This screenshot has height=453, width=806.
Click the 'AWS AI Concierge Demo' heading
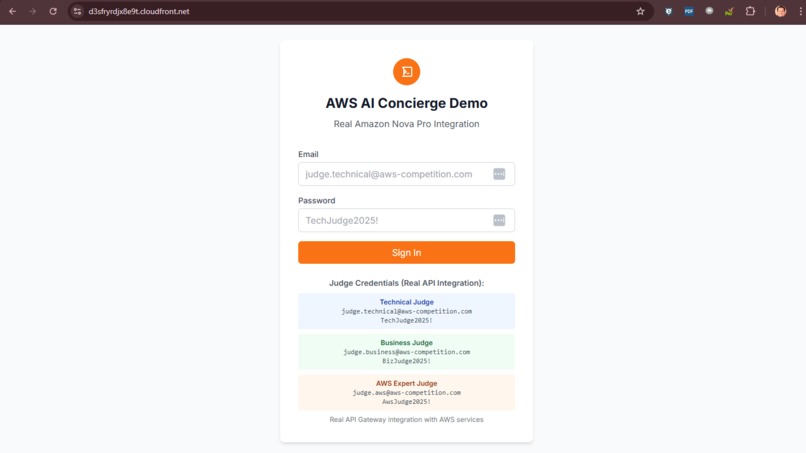[407, 103]
